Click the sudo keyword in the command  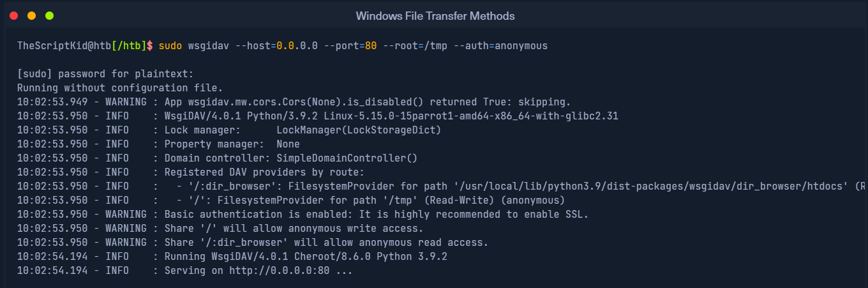click(170, 46)
